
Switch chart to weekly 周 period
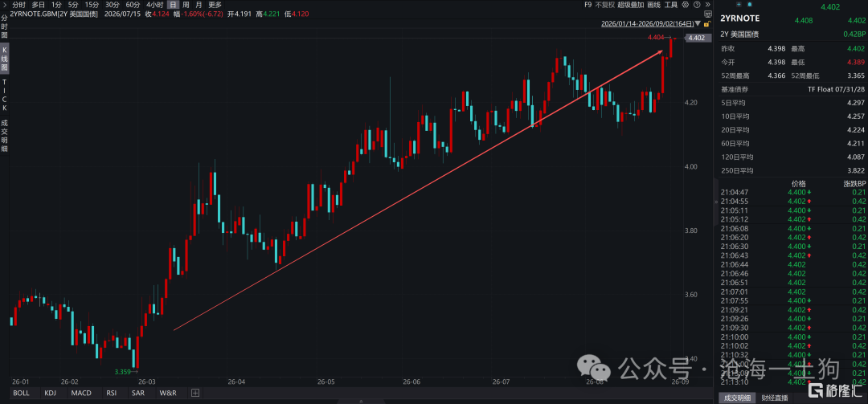click(186, 5)
